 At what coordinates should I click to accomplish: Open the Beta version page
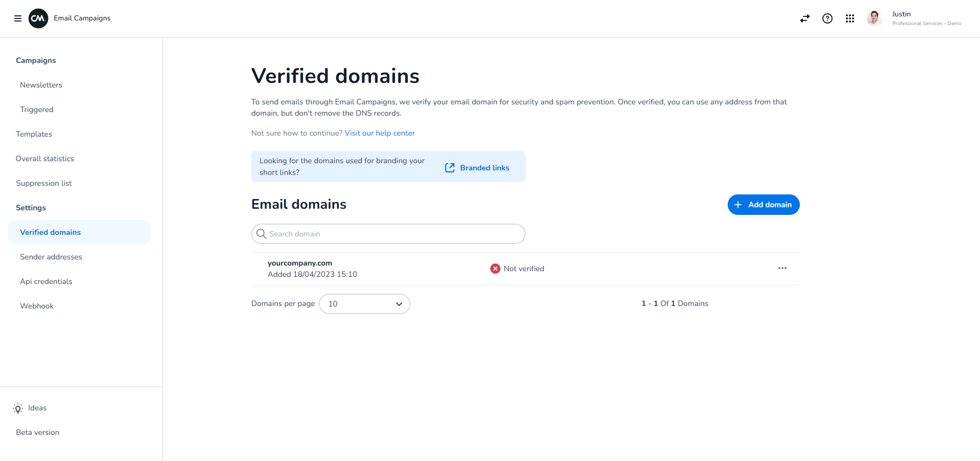click(x=37, y=432)
